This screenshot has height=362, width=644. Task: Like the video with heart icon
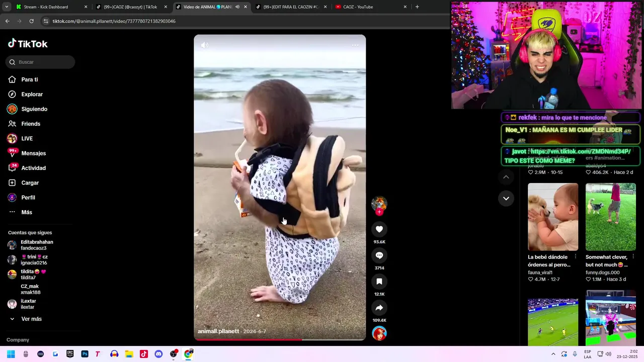[379, 229]
